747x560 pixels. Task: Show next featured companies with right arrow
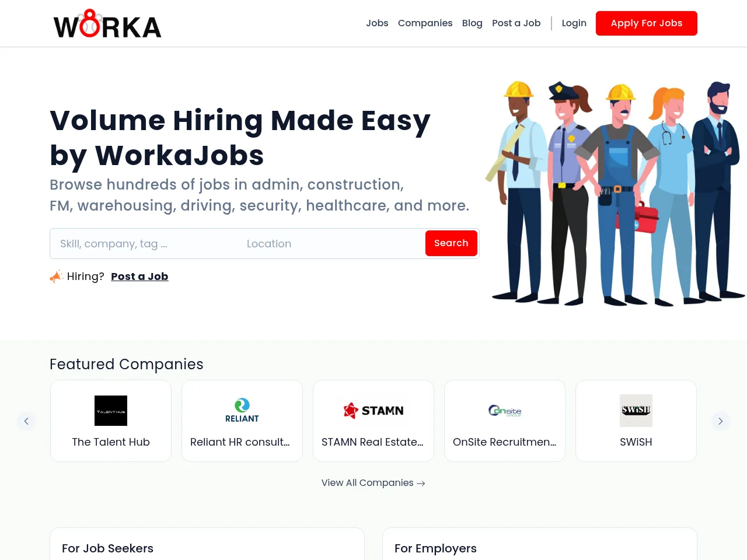coord(721,421)
